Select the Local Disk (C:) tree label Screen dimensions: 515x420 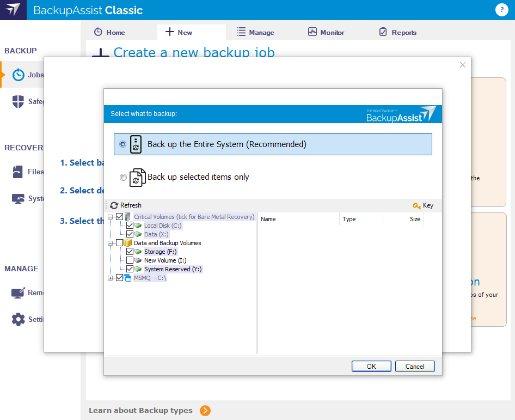coord(163,226)
